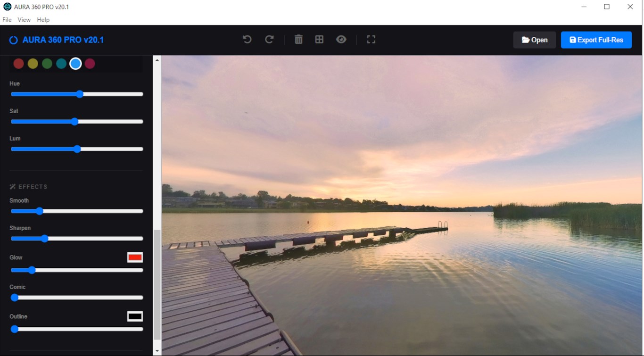Enter fullscreen with the expand icon
This screenshot has height=356, width=644.
click(x=371, y=40)
